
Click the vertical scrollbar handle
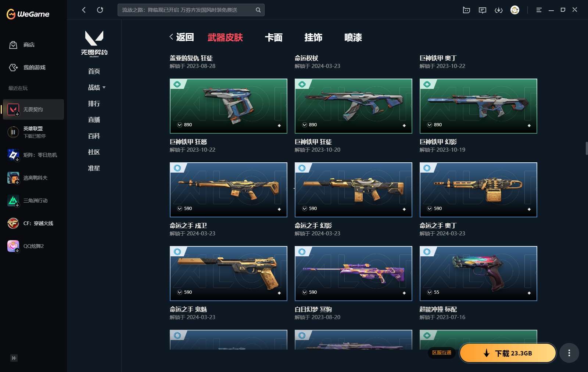(x=587, y=148)
